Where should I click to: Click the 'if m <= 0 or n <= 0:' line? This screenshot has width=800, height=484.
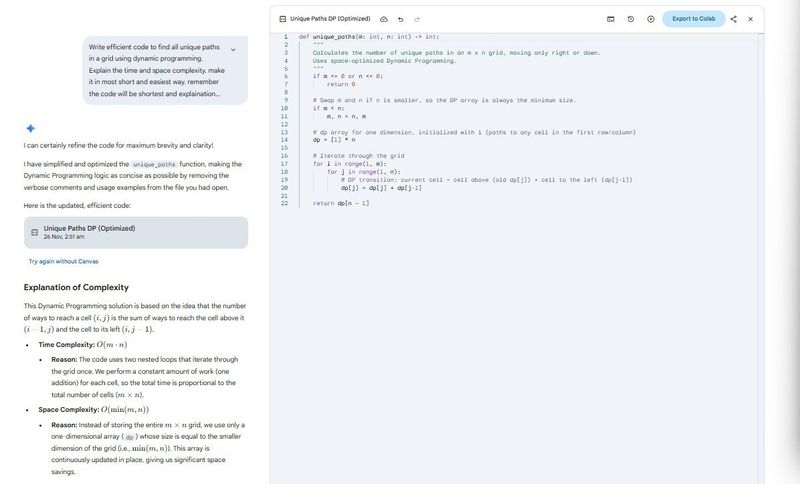click(348, 77)
